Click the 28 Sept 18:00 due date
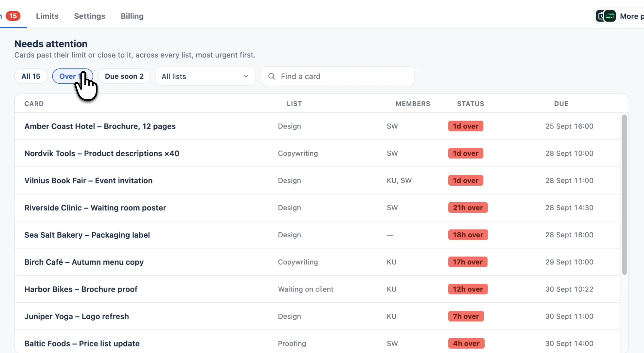This screenshot has height=353, width=644. (569, 235)
